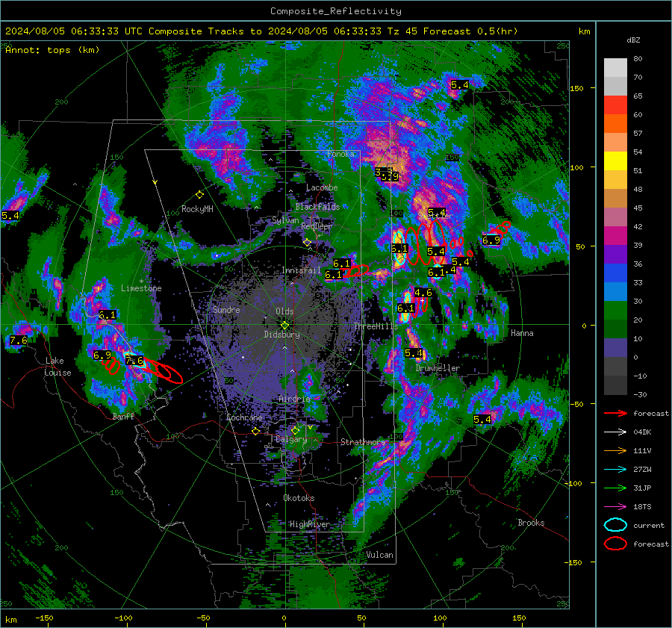Click the 4.6 storm top label
Image resolution: width=672 pixels, height=628 pixels.
(x=423, y=293)
